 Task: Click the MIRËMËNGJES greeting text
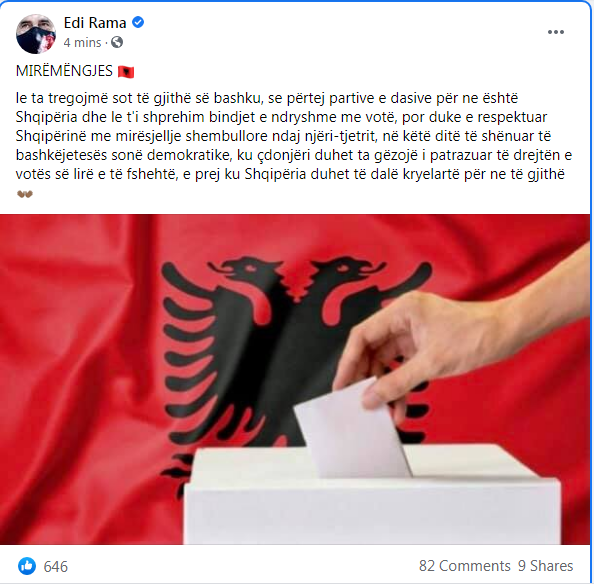click(64, 71)
